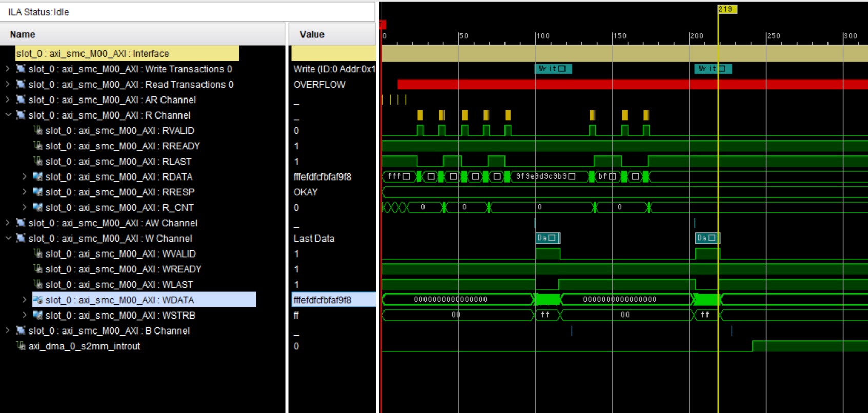This screenshot has height=413, width=868.
Task: Click the sample 150 ruler tick label
Action: 620,36
